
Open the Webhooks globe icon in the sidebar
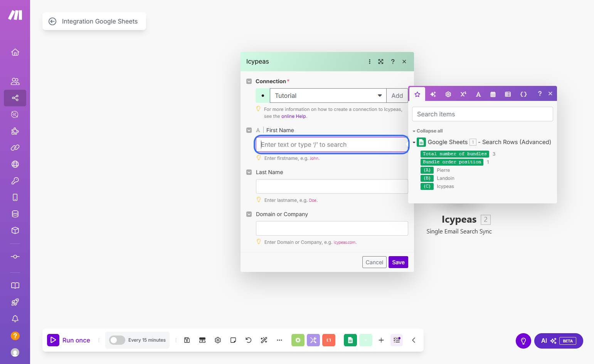15,164
